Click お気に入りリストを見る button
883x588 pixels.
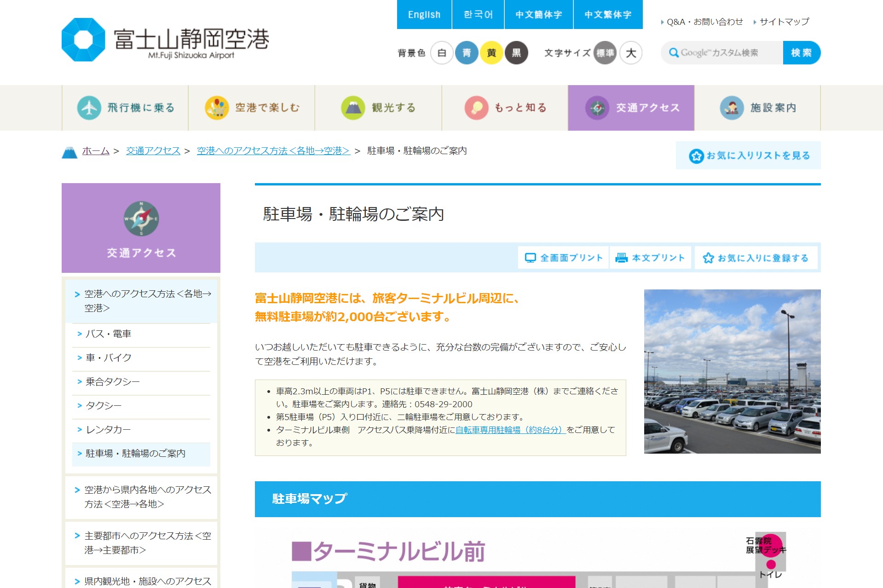[x=748, y=156]
